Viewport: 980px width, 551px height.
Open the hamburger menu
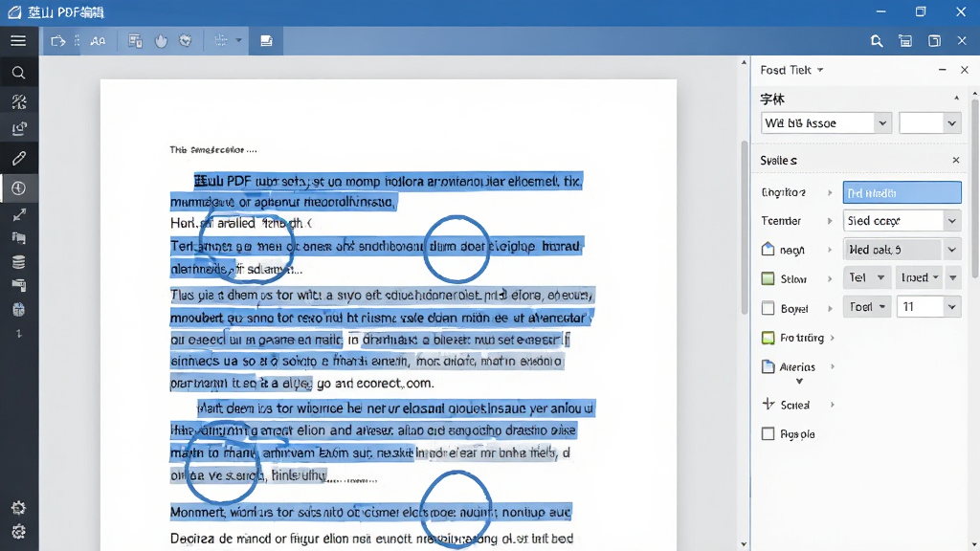click(x=18, y=40)
